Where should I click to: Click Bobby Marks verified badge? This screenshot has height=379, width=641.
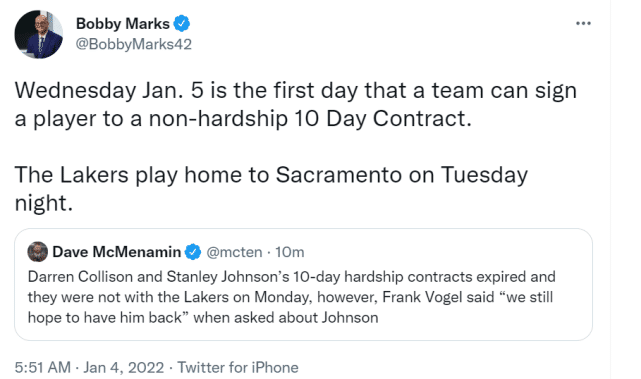coord(182,24)
